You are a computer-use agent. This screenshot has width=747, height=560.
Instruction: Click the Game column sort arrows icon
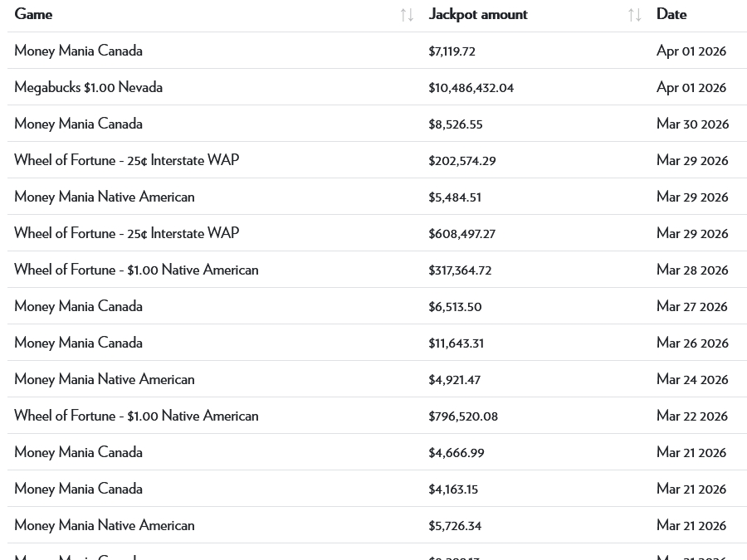click(x=407, y=15)
